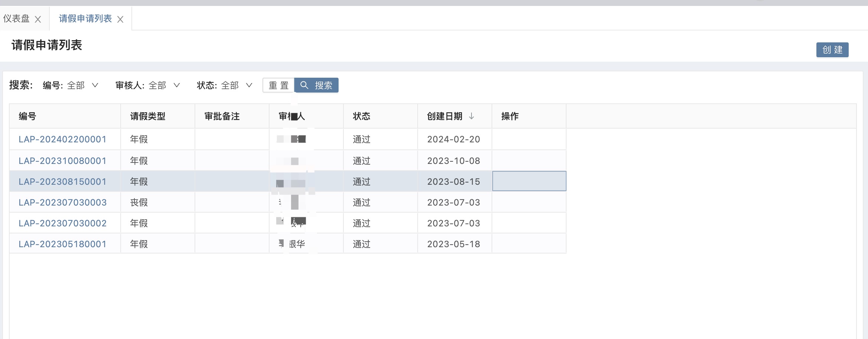Screen dimensions: 868x339
Task: Click the 搜索 button with magnifier icon
Action: coord(316,85)
